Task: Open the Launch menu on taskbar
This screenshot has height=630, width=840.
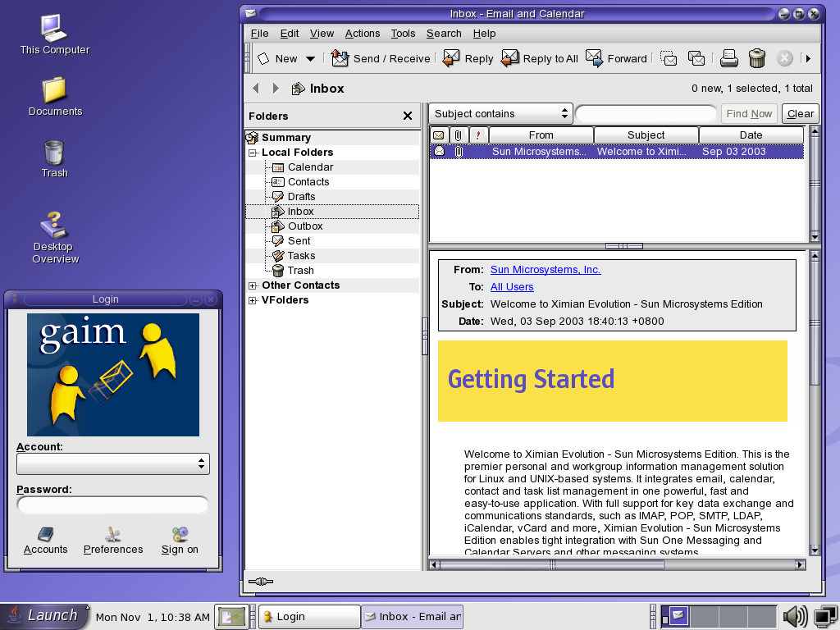Action: (46, 616)
